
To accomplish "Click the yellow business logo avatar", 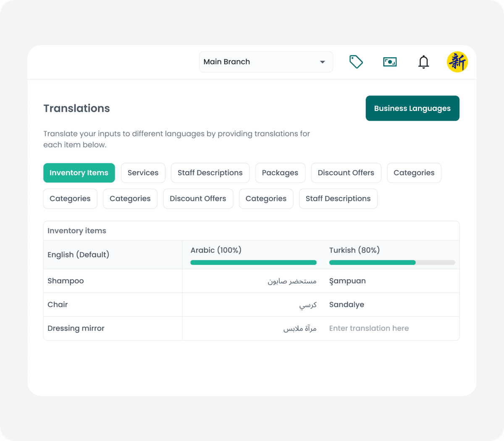I will tap(457, 62).
